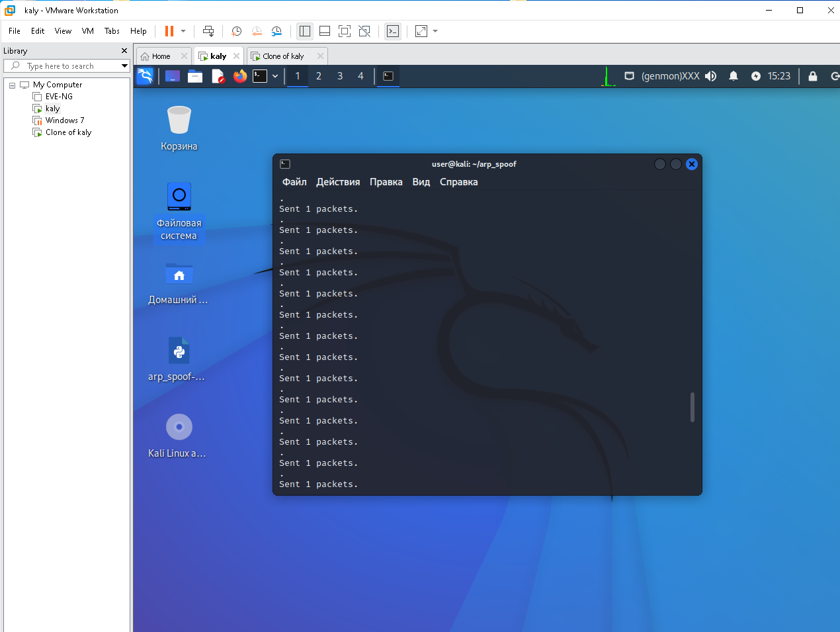Open the snapshot manager
Viewport: 840px width, 632px height.
(x=276, y=31)
